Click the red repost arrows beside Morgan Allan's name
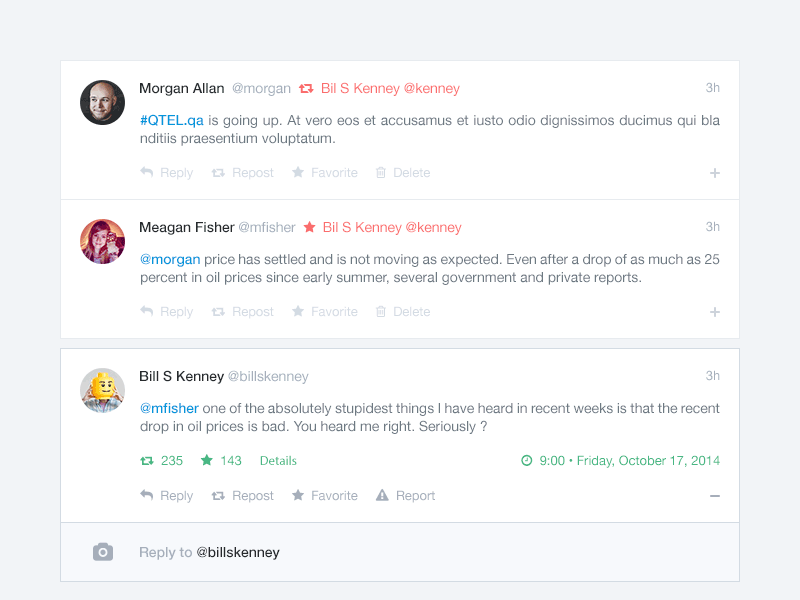Viewport: 800px width, 600px height. 308,88
